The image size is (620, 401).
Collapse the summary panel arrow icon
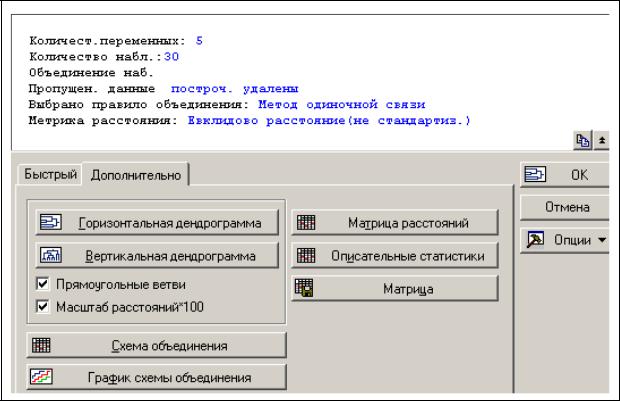[601, 140]
